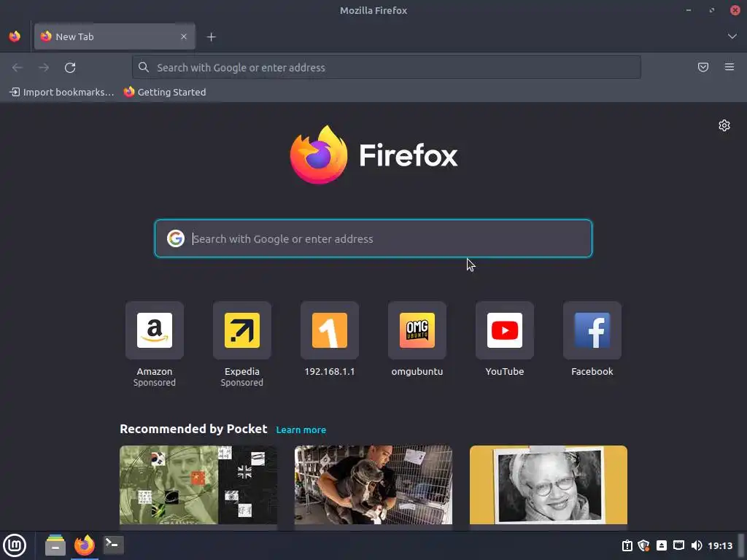
Task: Focus the toolbar address bar
Action: pyautogui.click(x=387, y=67)
